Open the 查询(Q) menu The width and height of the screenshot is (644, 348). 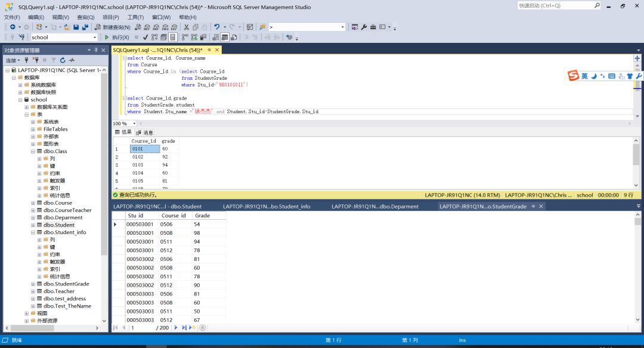pos(85,17)
